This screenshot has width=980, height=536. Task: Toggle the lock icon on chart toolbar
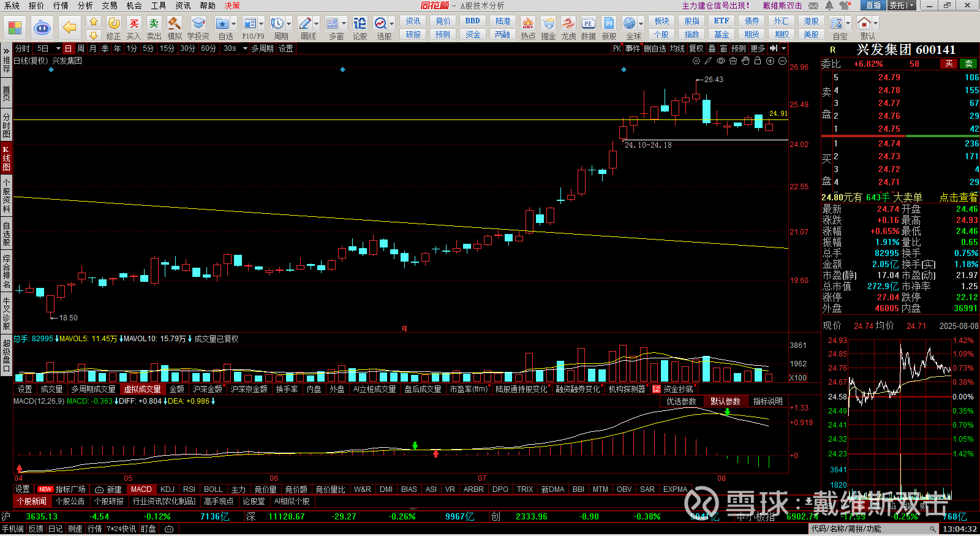pyautogui.click(x=758, y=61)
